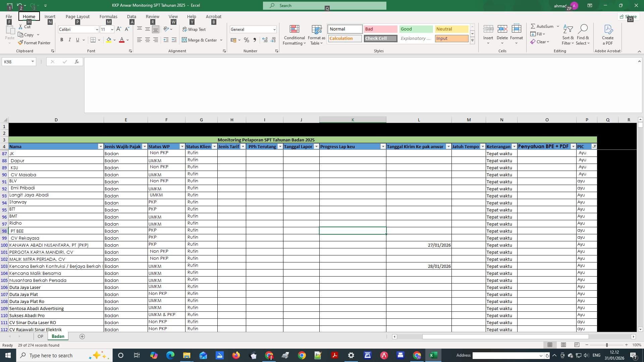Open the font size dropdown

click(112, 29)
